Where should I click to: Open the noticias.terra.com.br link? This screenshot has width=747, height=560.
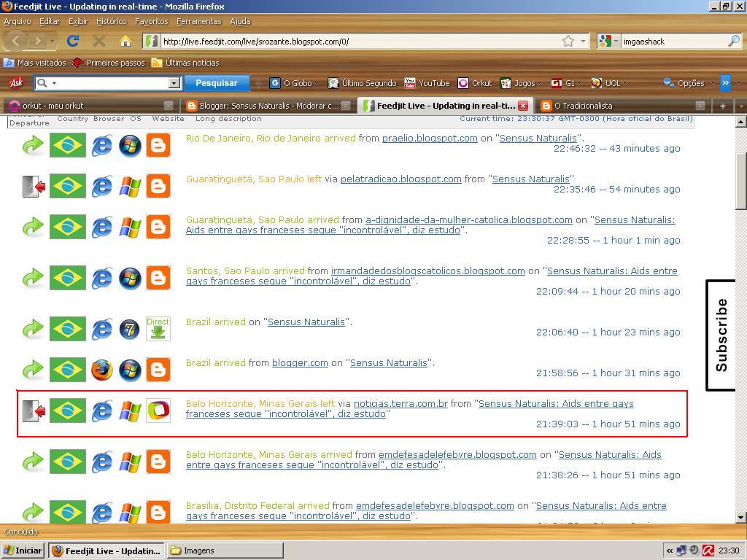(400, 403)
